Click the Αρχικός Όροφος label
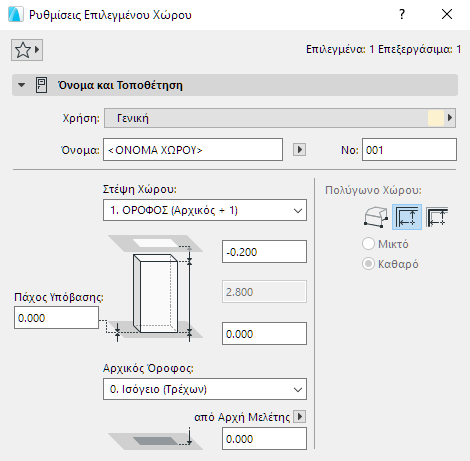The width and height of the screenshot is (470, 461). (148, 368)
